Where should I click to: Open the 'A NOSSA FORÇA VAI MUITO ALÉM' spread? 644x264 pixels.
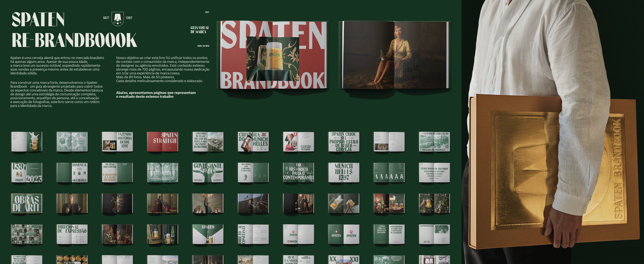coord(389,234)
